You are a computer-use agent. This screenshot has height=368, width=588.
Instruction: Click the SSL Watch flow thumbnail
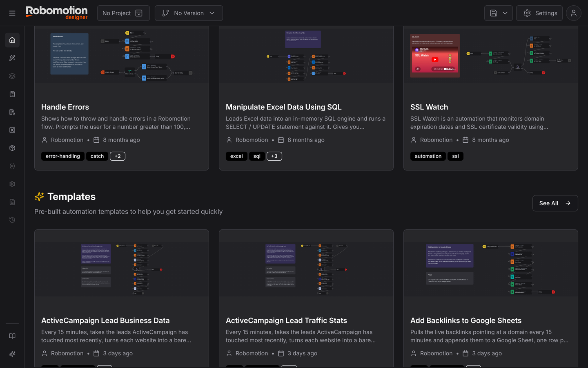point(491,55)
